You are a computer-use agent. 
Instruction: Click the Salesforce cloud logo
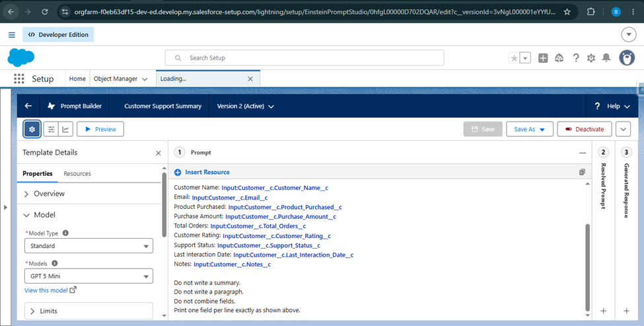point(21,58)
